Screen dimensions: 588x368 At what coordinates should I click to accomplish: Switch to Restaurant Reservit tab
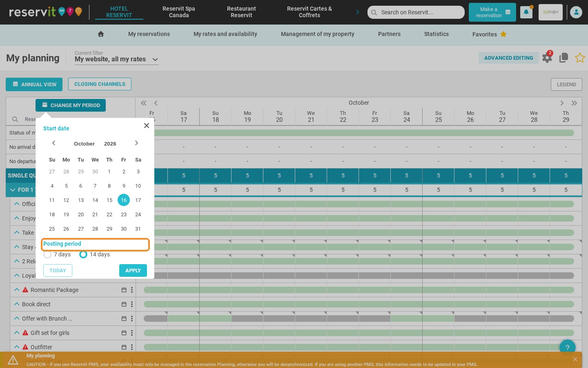coord(241,12)
